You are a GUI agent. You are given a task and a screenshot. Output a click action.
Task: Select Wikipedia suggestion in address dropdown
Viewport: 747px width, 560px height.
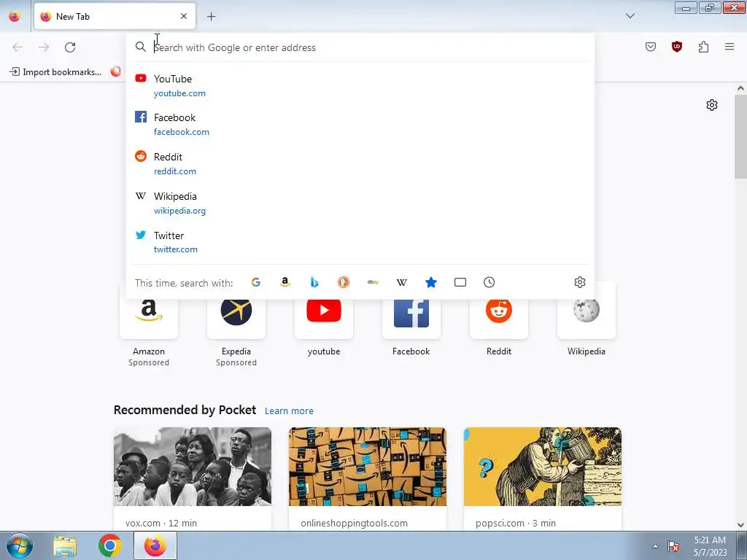360,203
